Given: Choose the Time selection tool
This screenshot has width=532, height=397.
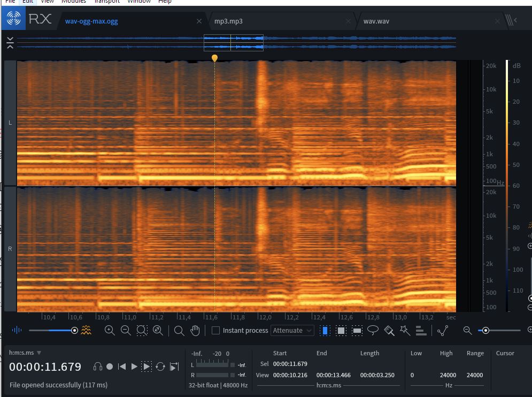Looking at the screenshot, I should [325, 331].
